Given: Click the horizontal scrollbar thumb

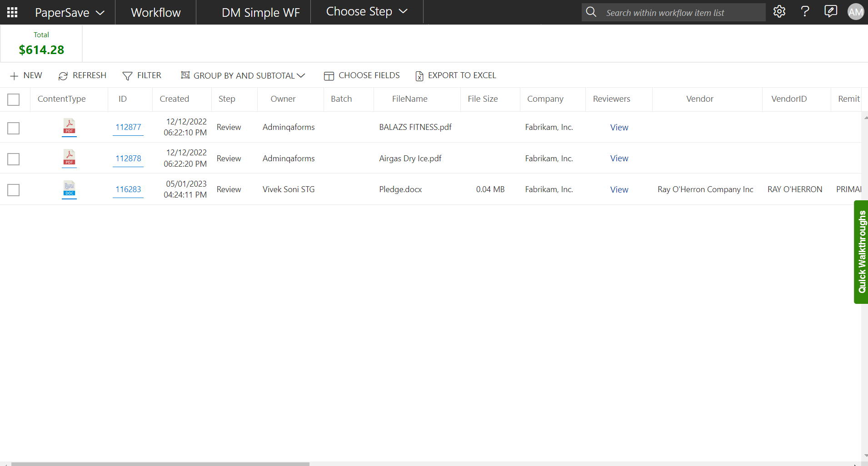Looking at the screenshot, I should (160, 464).
